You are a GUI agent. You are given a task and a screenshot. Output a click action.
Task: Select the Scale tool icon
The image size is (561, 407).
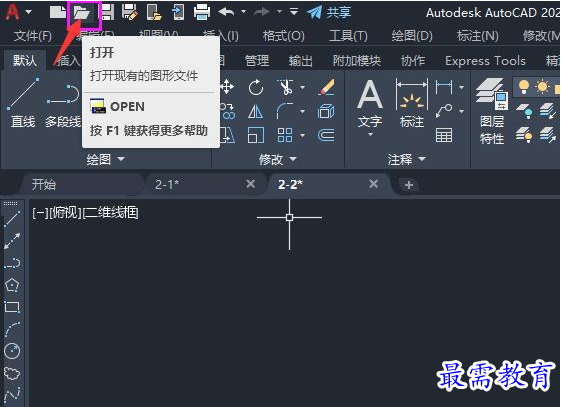[x=256, y=135]
